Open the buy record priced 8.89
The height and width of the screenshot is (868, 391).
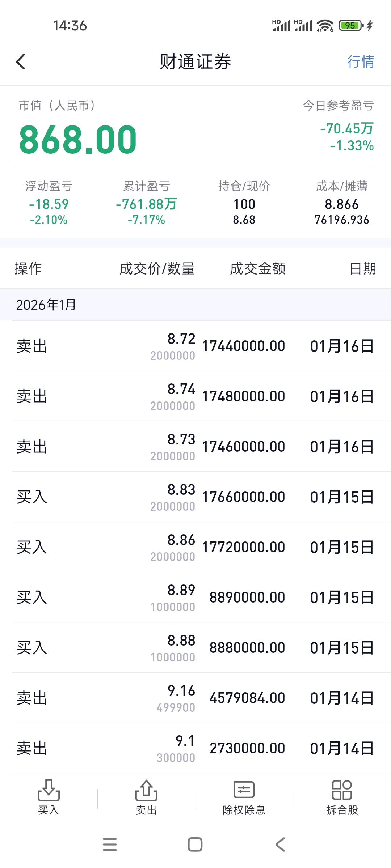point(195,597)
